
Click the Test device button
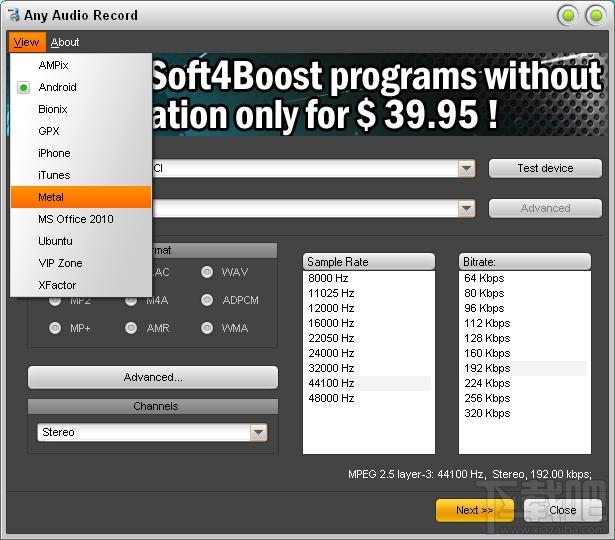click(545, 168)
